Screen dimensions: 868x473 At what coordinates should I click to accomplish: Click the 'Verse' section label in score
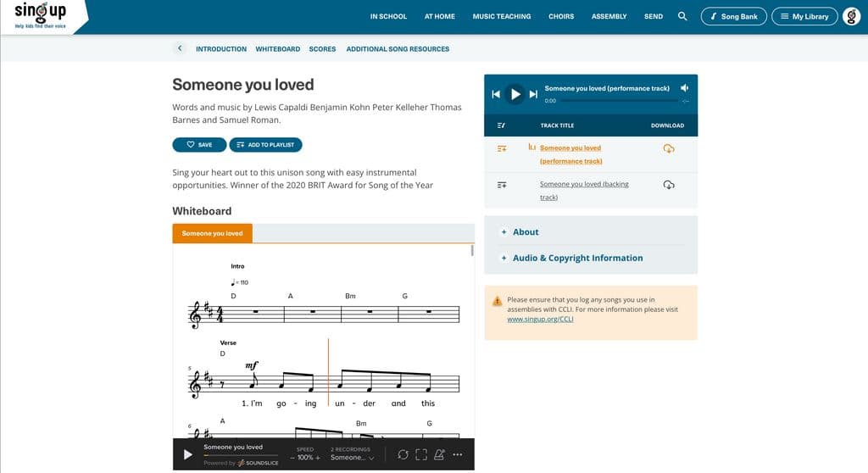pyautogui.click(x=228, y=342)
